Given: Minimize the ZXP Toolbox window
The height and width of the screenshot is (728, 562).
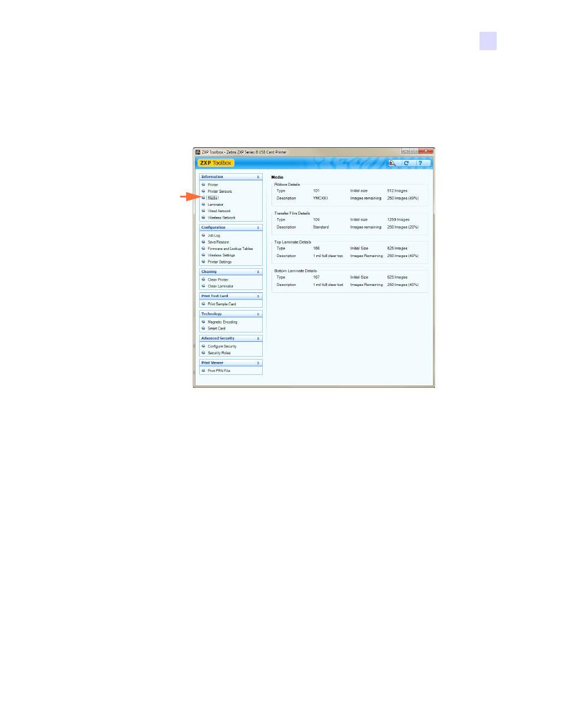Looking at the screenshot, I should click(406, 151).
